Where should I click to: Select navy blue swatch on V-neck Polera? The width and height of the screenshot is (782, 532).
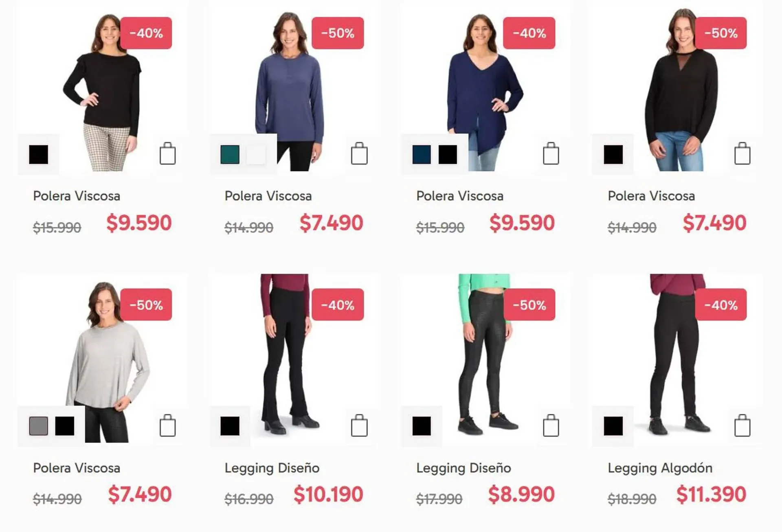[x=422, y=155]
